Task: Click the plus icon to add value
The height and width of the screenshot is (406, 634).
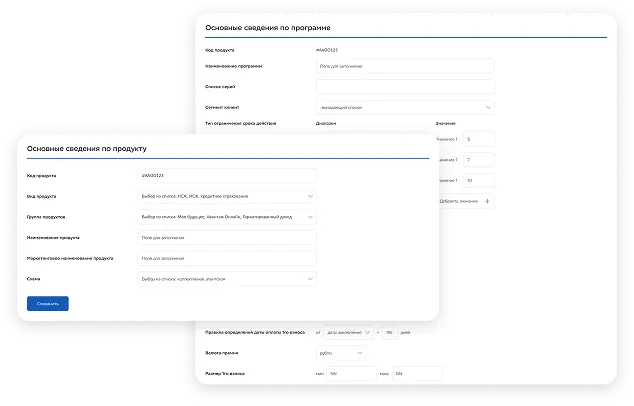Action: [487, 201]
